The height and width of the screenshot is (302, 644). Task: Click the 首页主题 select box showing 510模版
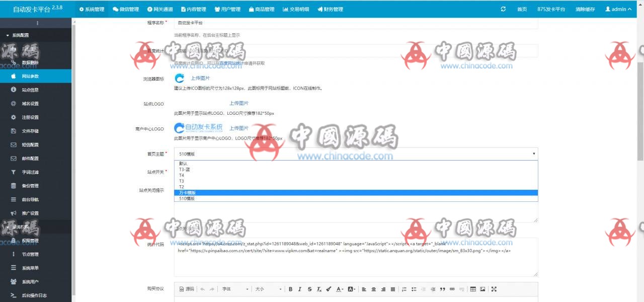click(x=356, y=154)
